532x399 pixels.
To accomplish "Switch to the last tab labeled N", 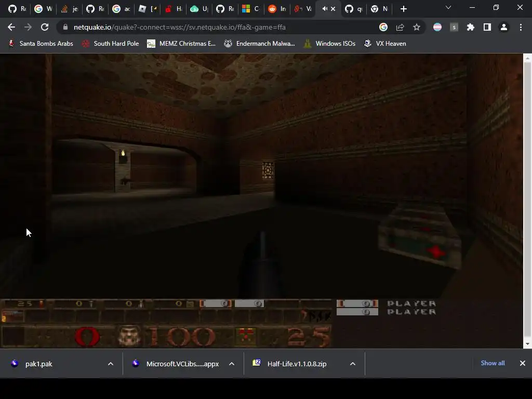I will coord(379,9).
